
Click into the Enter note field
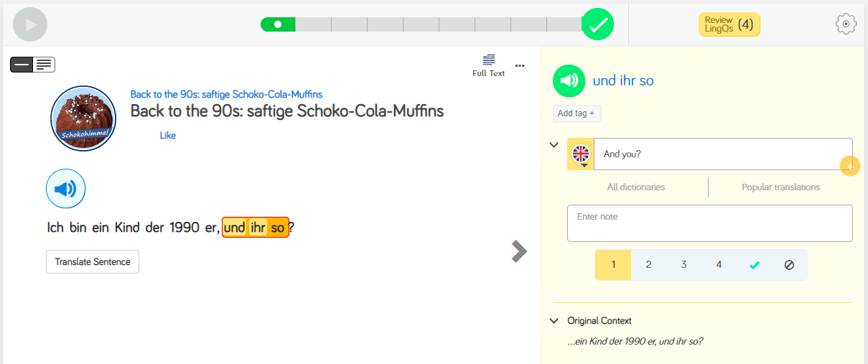(709, 223)
